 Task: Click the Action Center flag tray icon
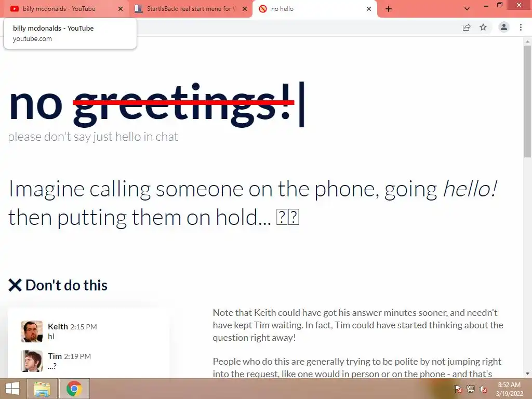click(458, 389)
